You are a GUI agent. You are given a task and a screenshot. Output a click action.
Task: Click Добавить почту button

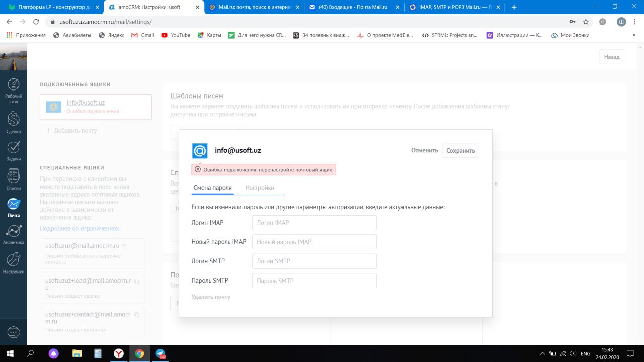click(x=71, y=130)
